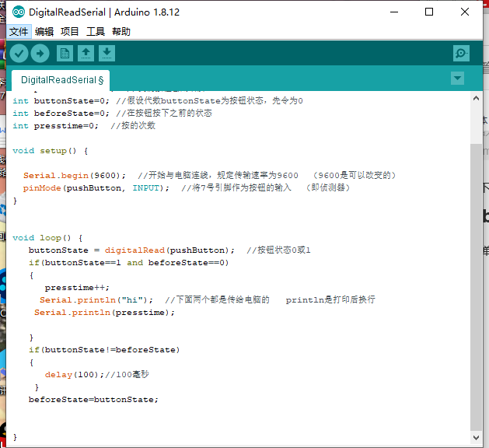The height and width of the screenshot is (448, 489).
Task: Open the 文件 menu
Action: tap(19, 32)
